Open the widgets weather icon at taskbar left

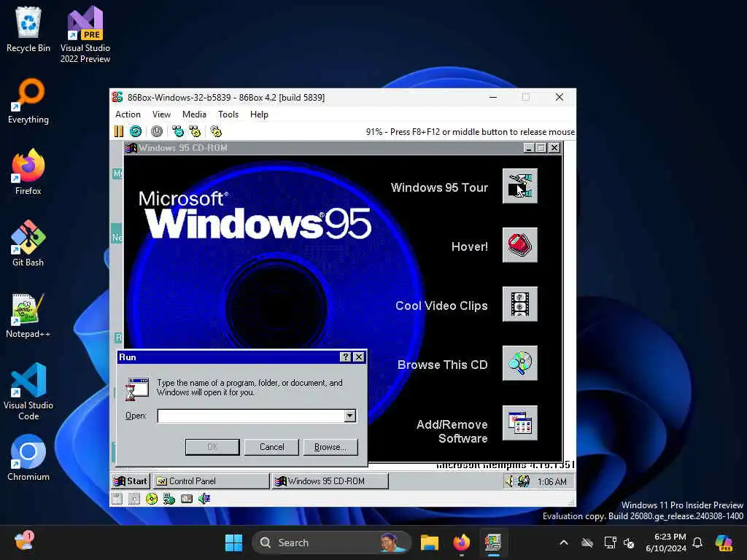[x=24, y=542]
